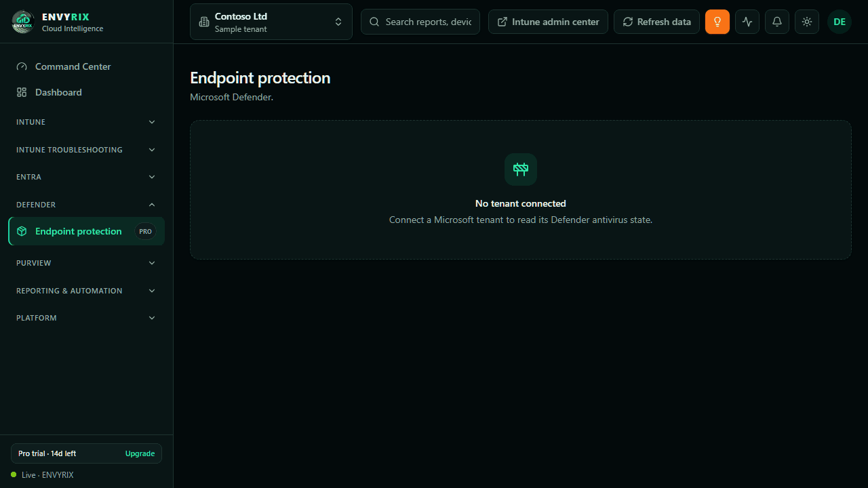Click the Upgrade link
The height and width of the screenshot is (488, 868).
(x=140, y=453)
